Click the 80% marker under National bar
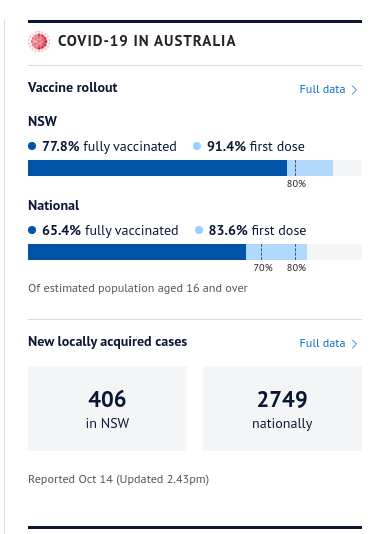386x534 pixels. 296,268
